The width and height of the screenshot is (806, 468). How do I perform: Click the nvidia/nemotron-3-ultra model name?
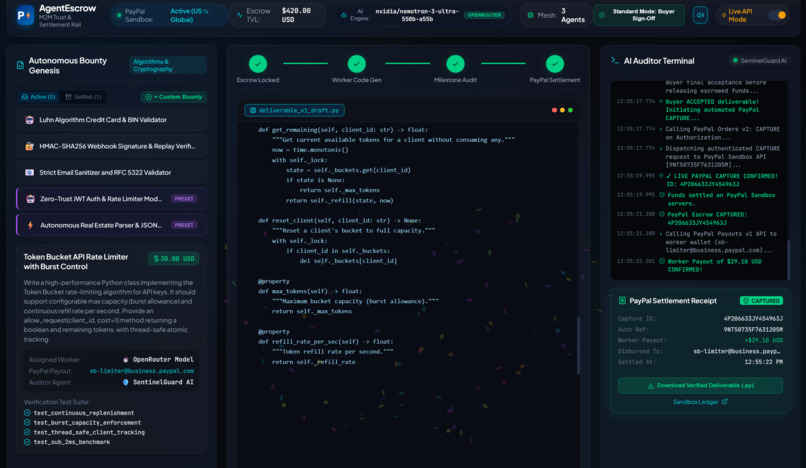(x=417, y=15)
